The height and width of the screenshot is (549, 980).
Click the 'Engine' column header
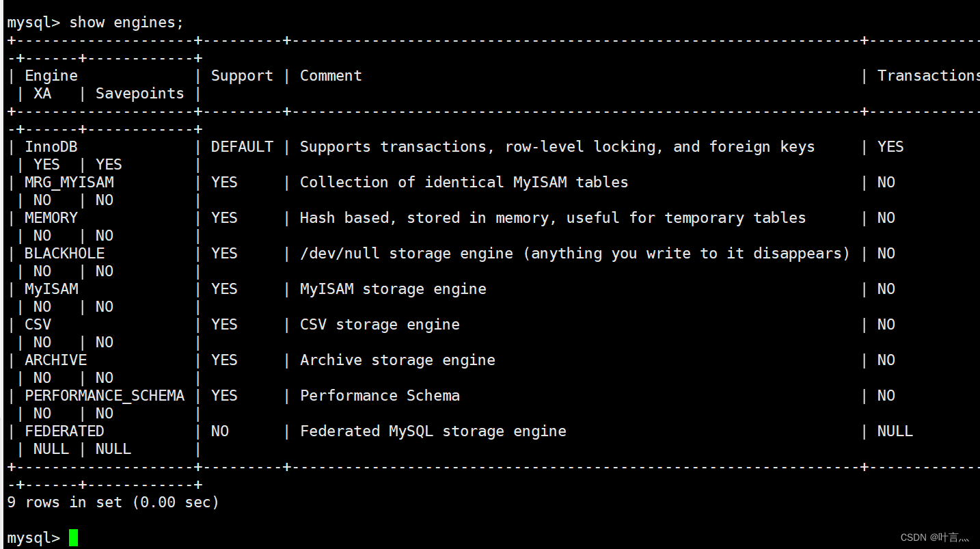51,76
